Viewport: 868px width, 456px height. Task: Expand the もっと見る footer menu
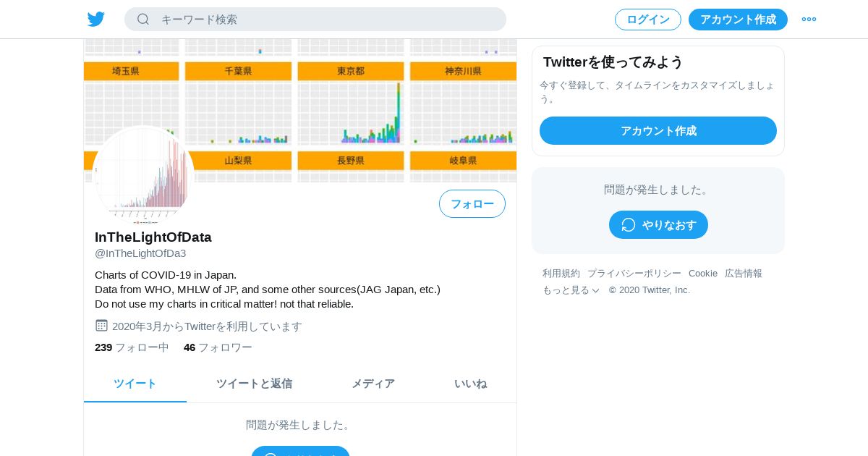tap(571, 290)
